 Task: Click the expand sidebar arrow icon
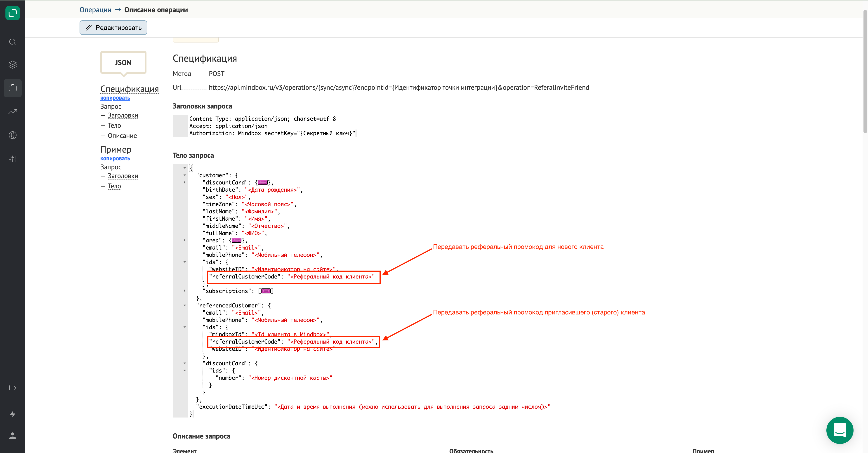12,388
